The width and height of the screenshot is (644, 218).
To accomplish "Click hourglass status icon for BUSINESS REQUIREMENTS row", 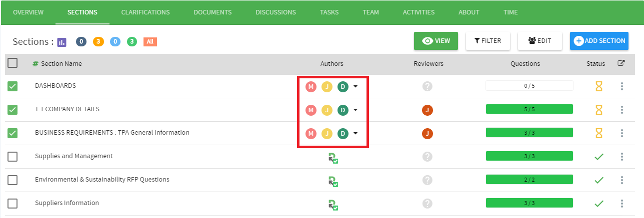I will (x=598, y=133).
